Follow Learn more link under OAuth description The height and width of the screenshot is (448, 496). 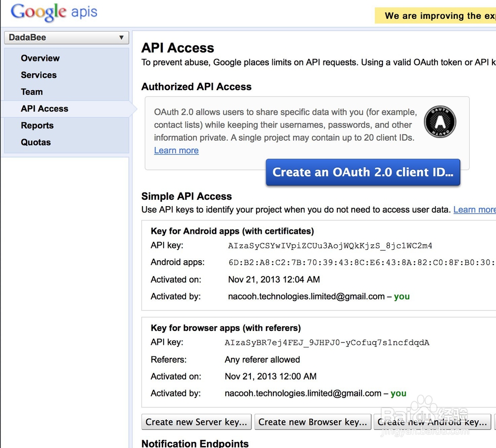point(176,151)
